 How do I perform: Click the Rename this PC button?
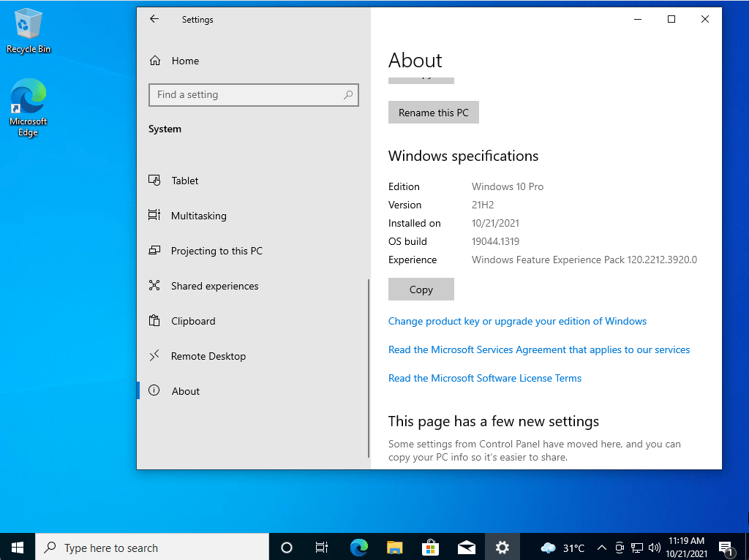click(433, 113)
